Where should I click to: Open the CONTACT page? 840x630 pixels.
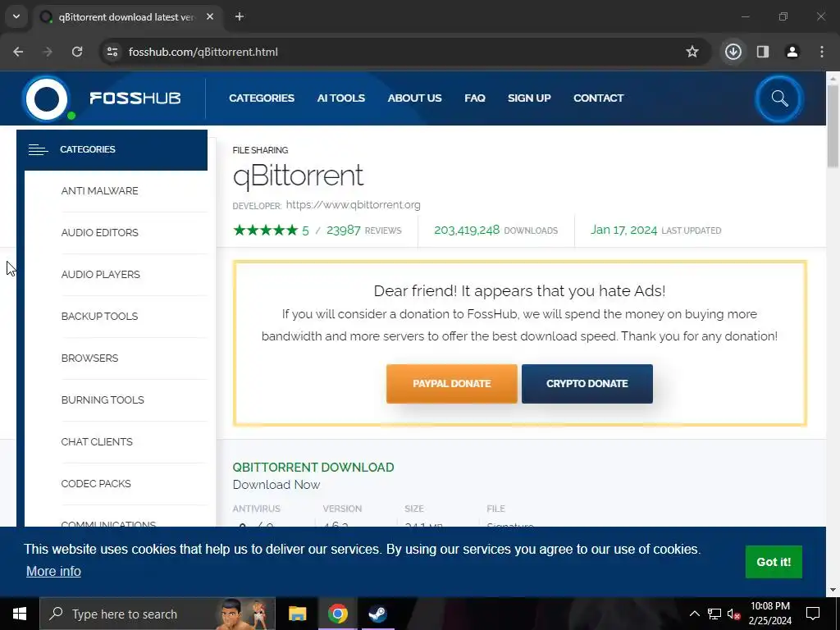tap(598, 98)
